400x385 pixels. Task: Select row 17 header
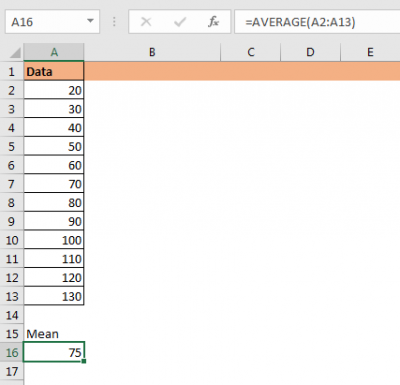click(12, 371)
